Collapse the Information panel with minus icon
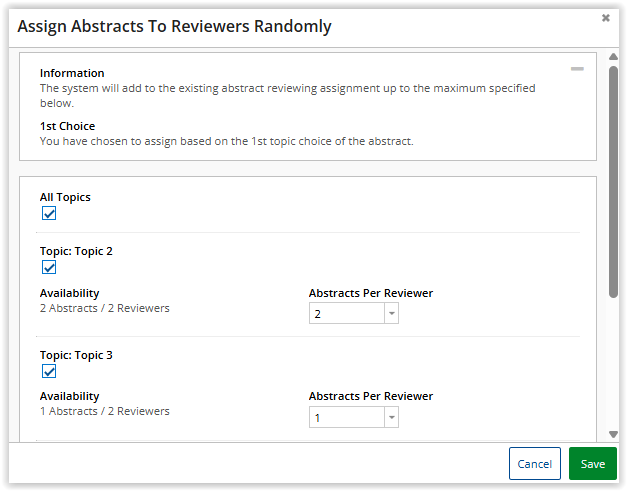 pyautogui.click(x=577, y=69)
